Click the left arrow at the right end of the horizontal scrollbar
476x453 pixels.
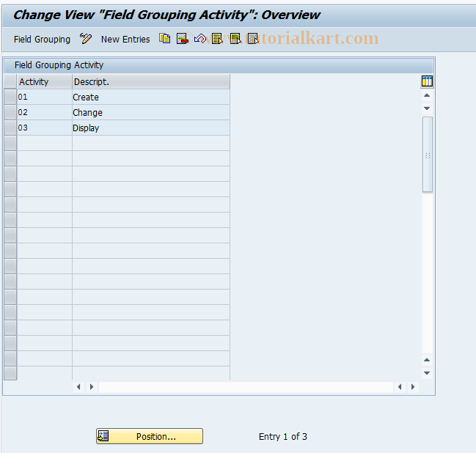[400, 387]
